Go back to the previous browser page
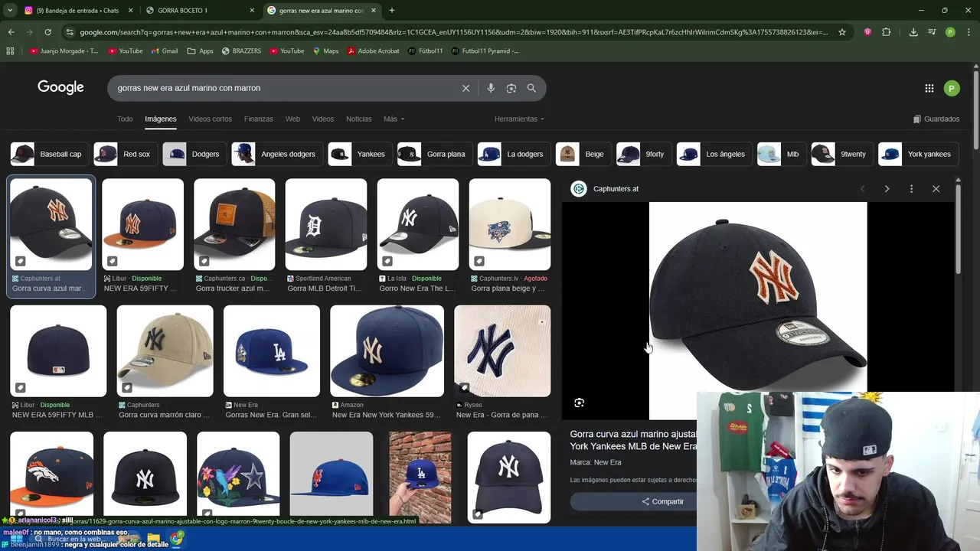The height and width of the screenshot is (551, 980). click(x=11, y=32)
